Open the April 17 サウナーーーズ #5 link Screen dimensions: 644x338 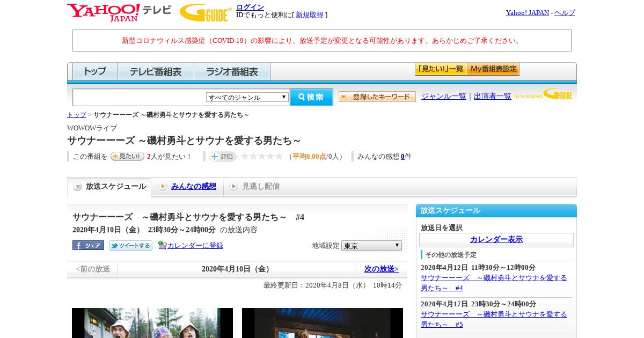tap(494, 319)
